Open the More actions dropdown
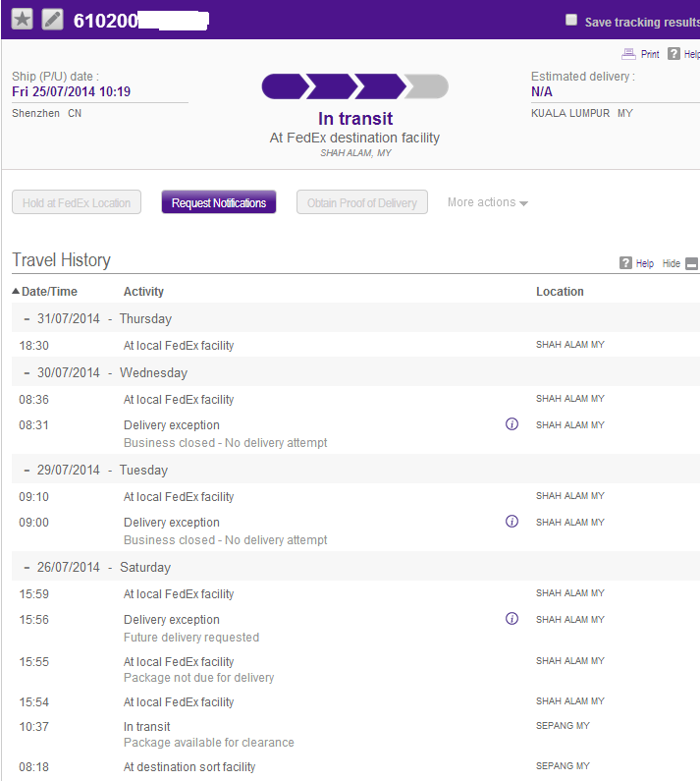This screenshot has width=700, height=781. 488,202
